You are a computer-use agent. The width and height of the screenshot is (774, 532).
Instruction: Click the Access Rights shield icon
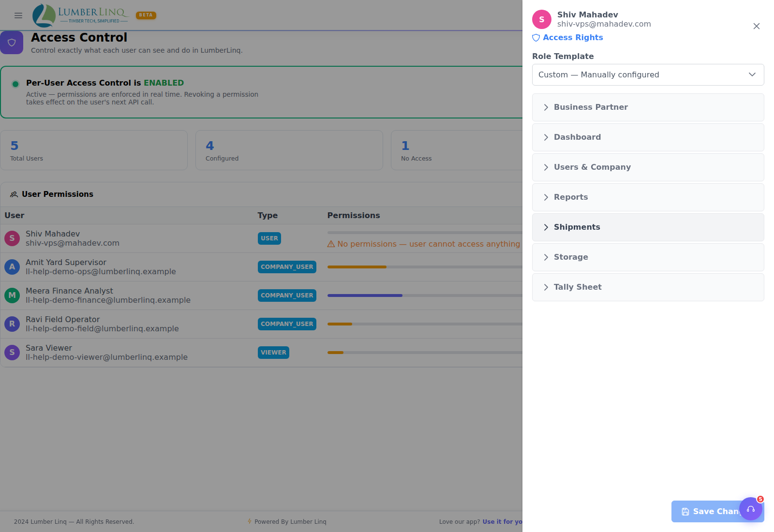pos(536,38)
